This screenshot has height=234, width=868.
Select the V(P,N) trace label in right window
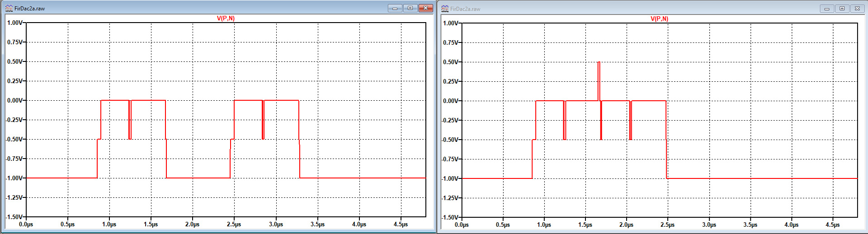pos(659,19)
